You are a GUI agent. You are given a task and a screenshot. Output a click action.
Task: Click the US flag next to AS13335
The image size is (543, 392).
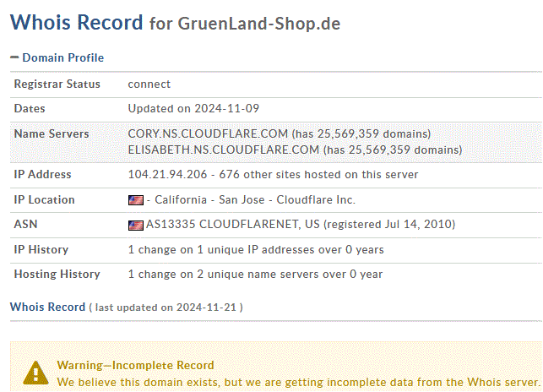[x=136, y=226]
